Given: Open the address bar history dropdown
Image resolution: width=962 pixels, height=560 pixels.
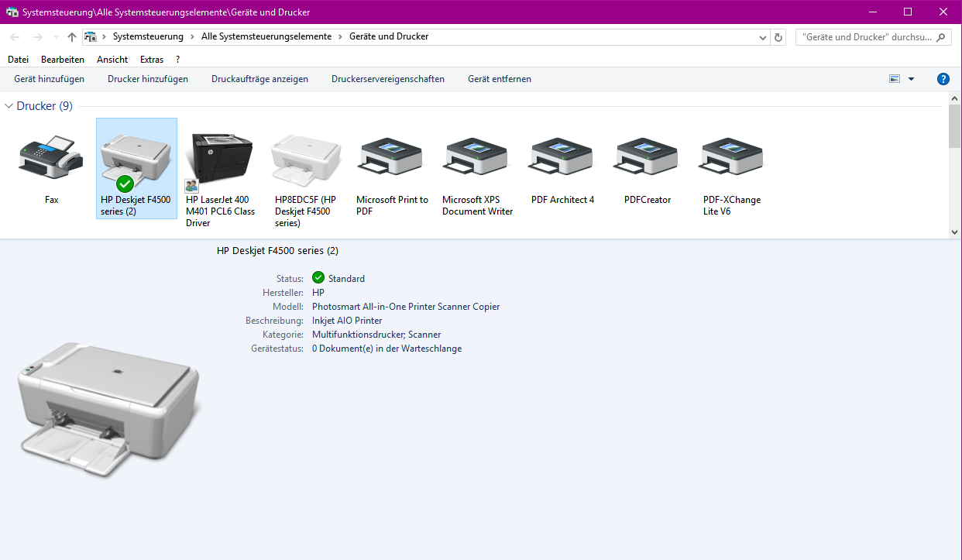Looking at the screenshot, I should point(763,36).
